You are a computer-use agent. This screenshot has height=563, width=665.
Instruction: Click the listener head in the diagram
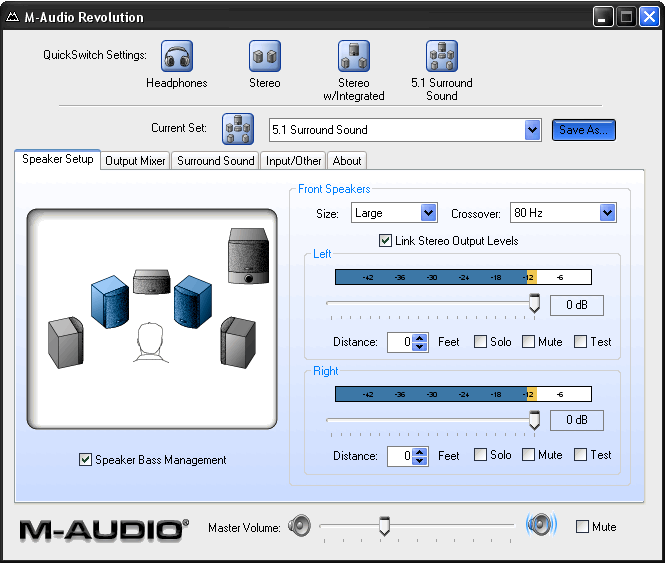tap(151, 343)
